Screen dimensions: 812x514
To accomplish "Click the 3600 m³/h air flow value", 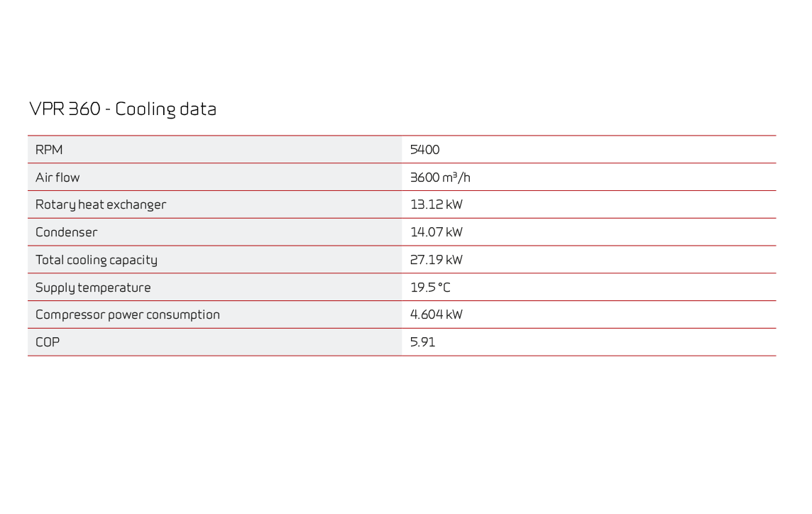I will coord(440,177).
